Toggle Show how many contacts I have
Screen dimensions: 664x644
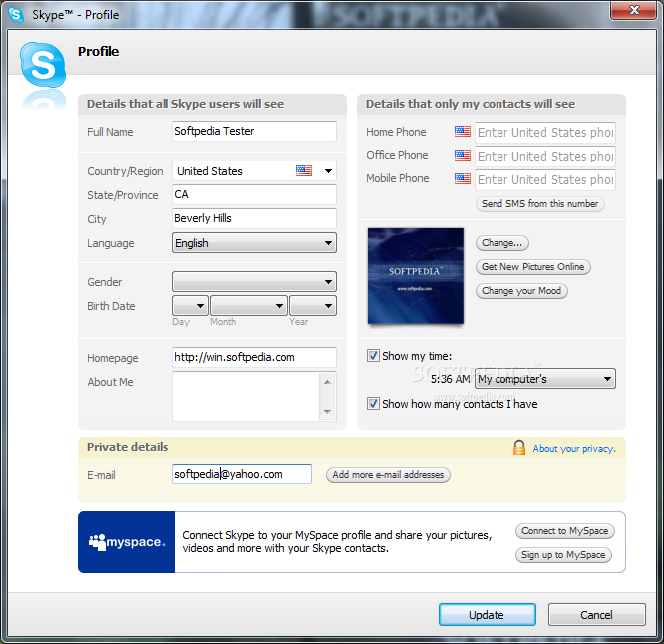(373, 404)
